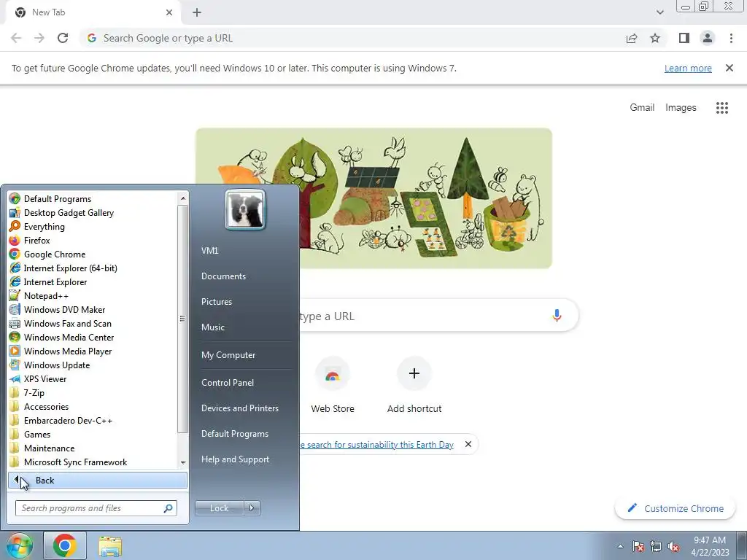Open the Action Center flag icon
The image size is (747, 560).
[638, 547]
